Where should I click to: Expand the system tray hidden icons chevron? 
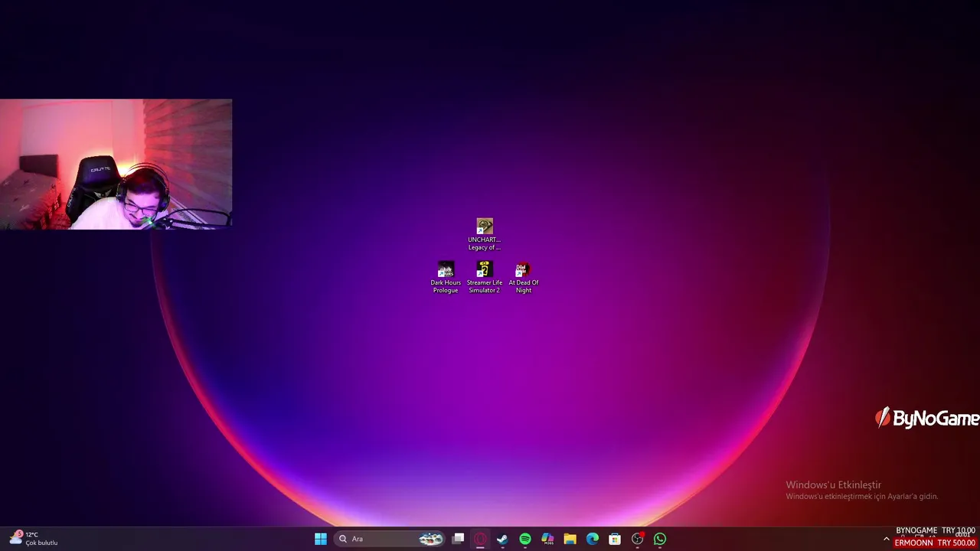click(887, 540)
